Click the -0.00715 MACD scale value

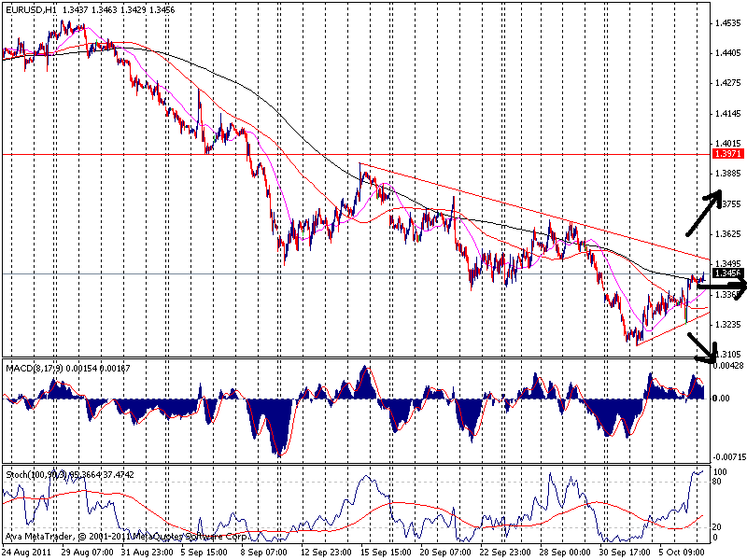pos(729,456)
